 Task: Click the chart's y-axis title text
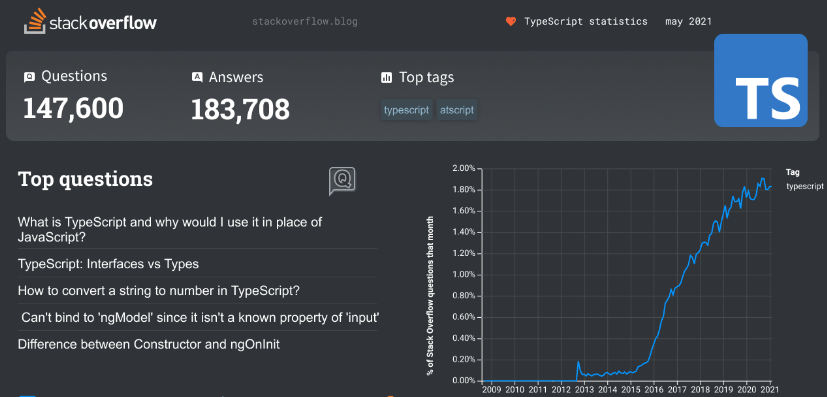[430, 296]
